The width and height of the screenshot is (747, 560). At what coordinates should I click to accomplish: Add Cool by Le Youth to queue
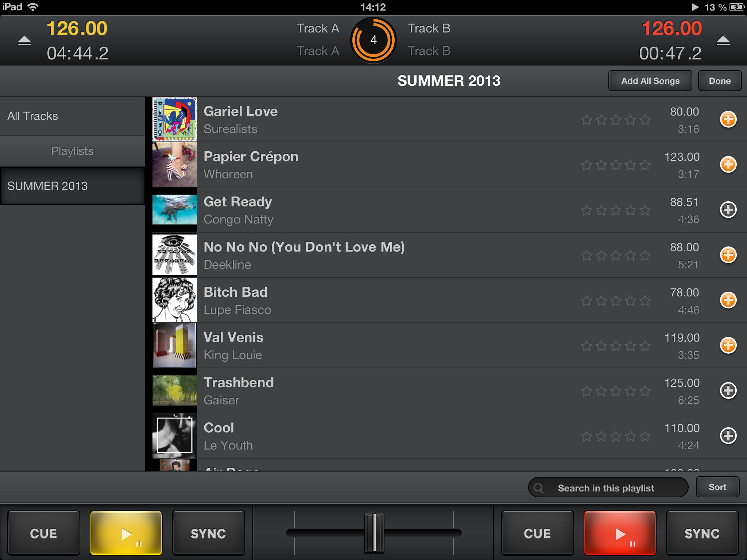click(728, 436)
